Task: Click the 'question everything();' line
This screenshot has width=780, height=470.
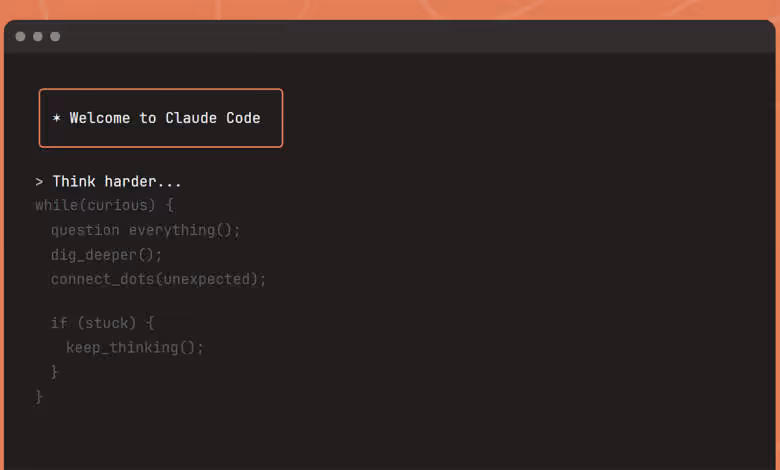Action: pyautogui.click(x=145, y=230)
